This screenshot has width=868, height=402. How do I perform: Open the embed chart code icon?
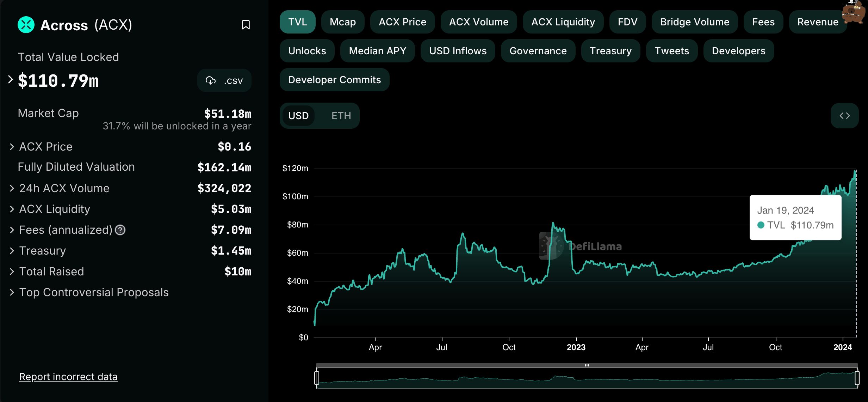click(844, 116)
